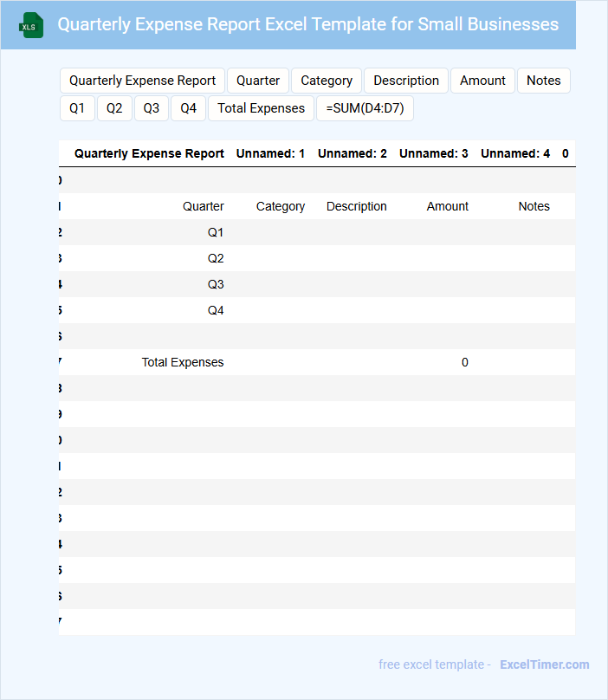Click the 'Total Expenses' tag button

(x=262, y=108)
